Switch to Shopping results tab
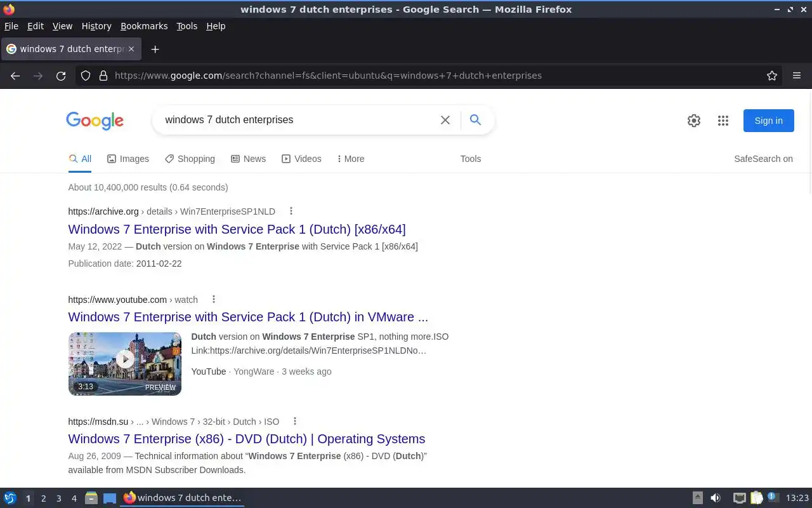 190,159
